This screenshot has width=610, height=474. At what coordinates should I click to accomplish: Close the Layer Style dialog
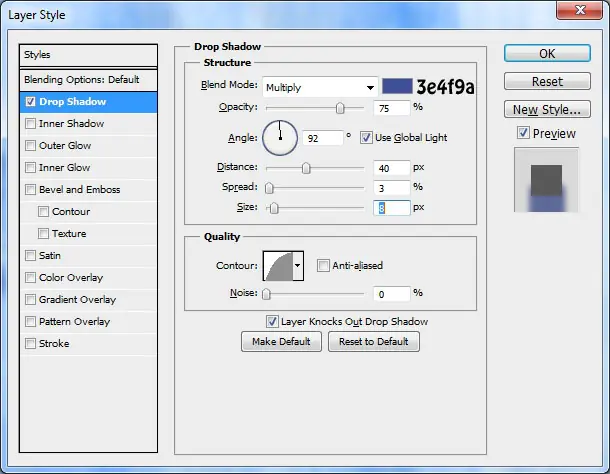[x=579, y=10]
